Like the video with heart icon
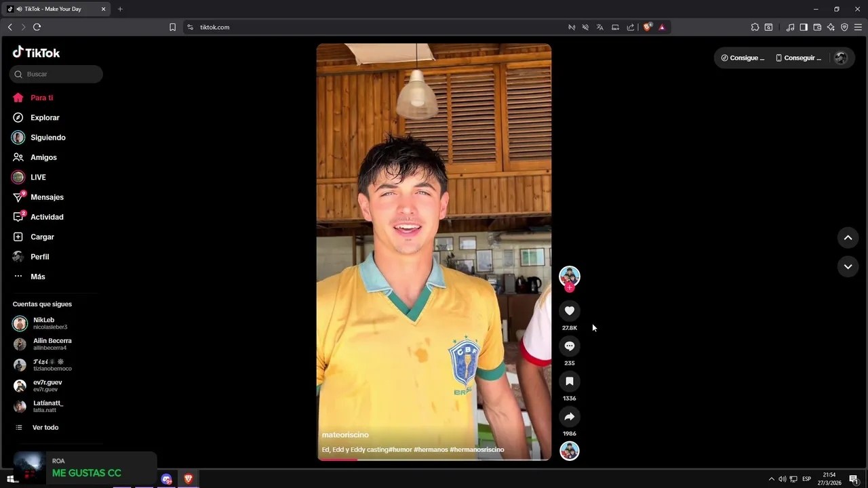Image resolution: width=868 pixels, height=488 pixels. pos(570,310)
